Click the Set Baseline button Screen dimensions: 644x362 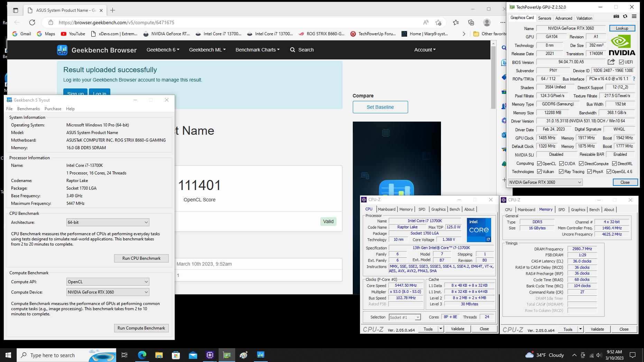point(380,107)
